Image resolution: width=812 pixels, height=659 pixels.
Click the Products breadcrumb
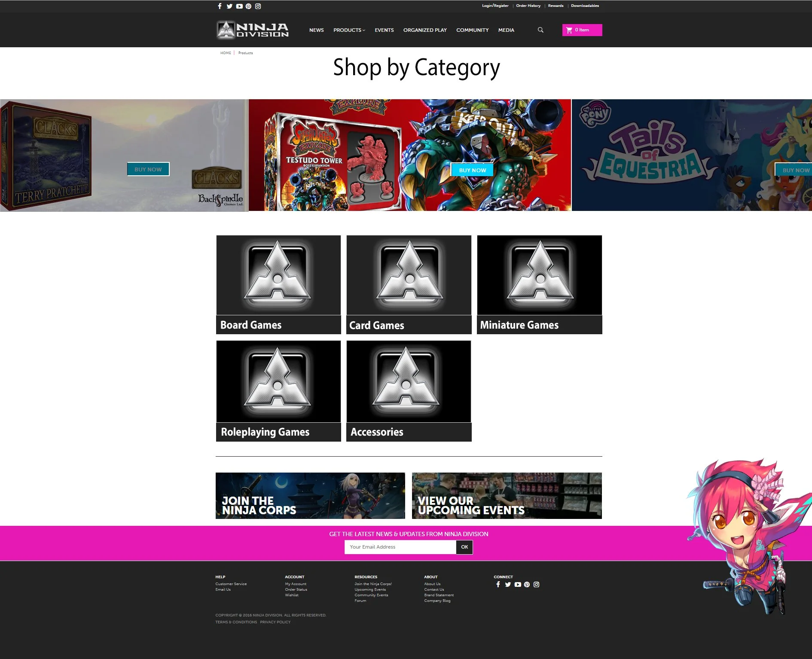[x=245, y=53]
